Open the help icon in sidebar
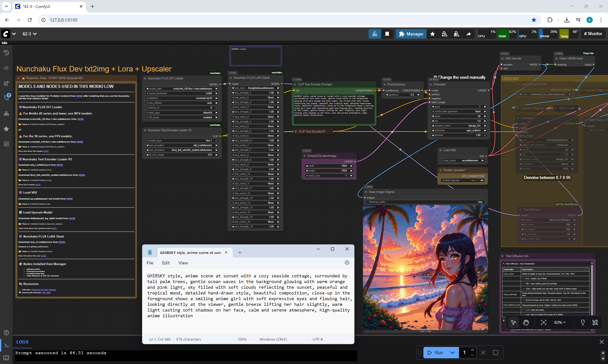Screen dimensions: 608x364 click(6, 332)
